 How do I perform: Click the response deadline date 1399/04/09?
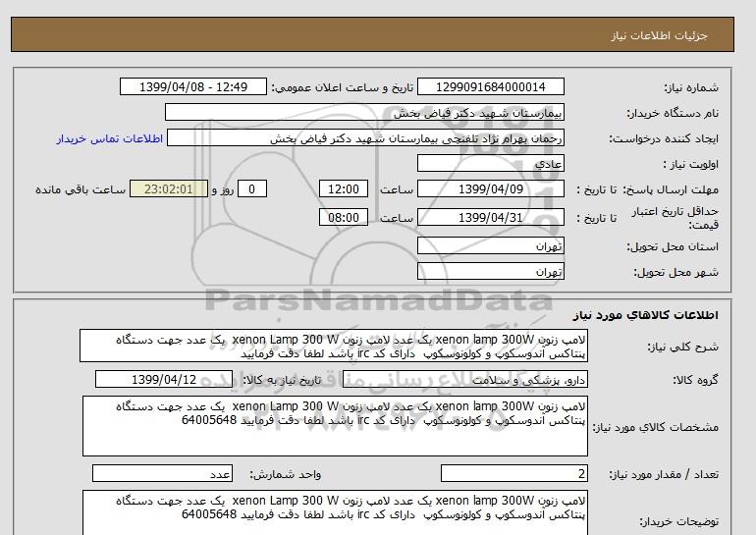490,188
